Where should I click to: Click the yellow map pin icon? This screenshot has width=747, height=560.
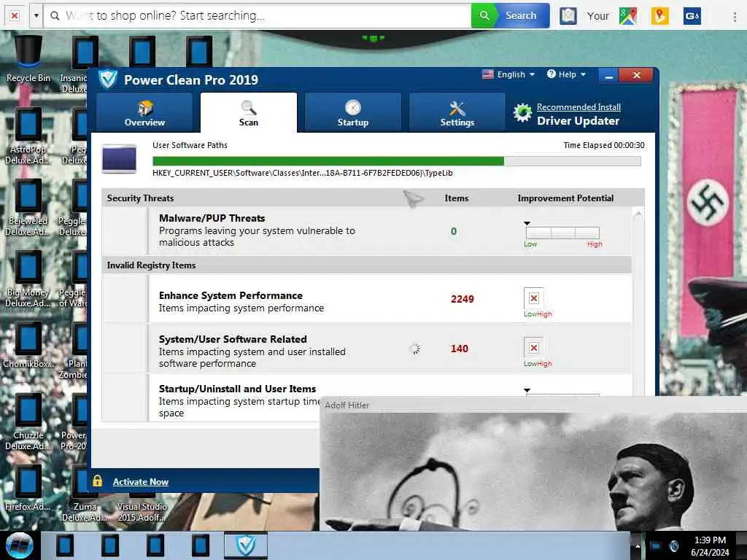click(x=659, y=16)
